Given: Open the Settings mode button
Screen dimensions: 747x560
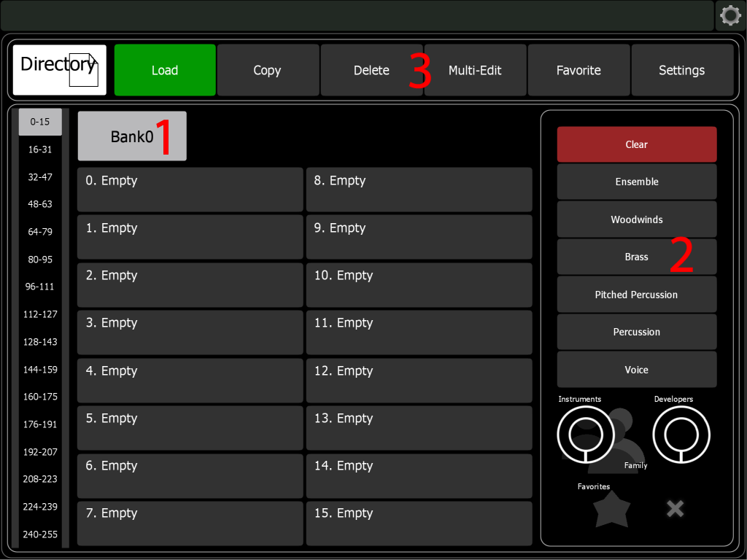Looking at the screenshot, I should click(682, 70).
